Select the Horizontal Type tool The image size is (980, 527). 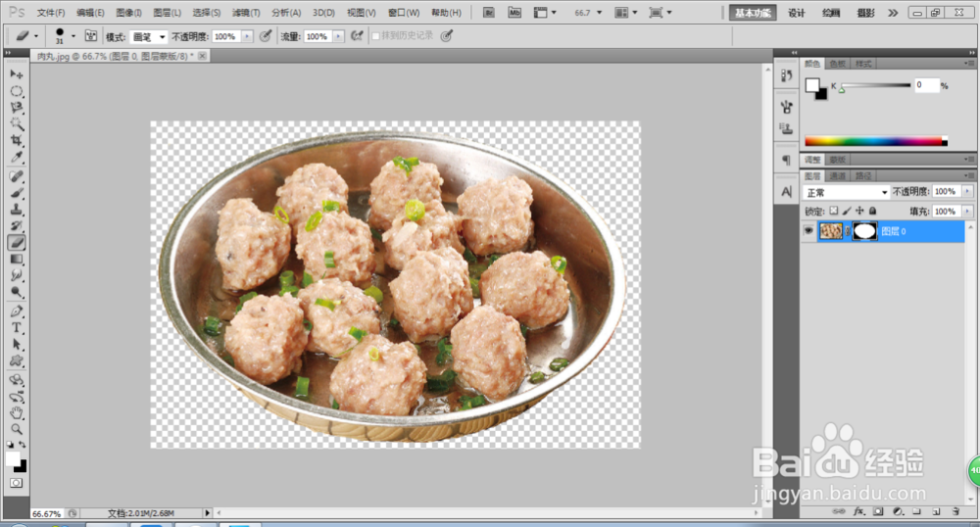[17, 327]
